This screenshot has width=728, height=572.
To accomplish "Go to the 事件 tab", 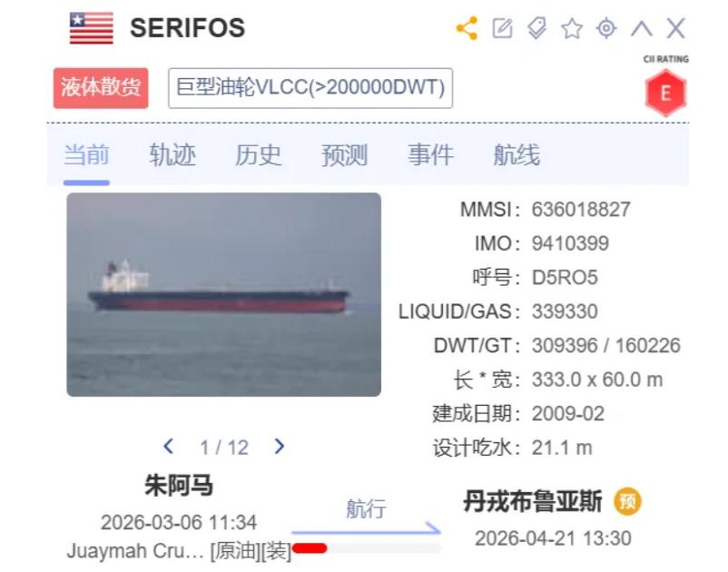I will click(x=430, y=154).
